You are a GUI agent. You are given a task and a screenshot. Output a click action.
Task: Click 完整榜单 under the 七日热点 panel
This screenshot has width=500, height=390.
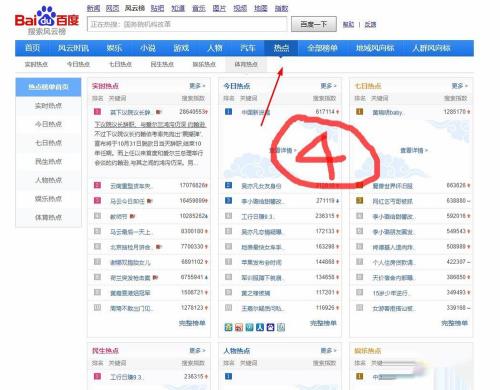[x=454, y=323]
